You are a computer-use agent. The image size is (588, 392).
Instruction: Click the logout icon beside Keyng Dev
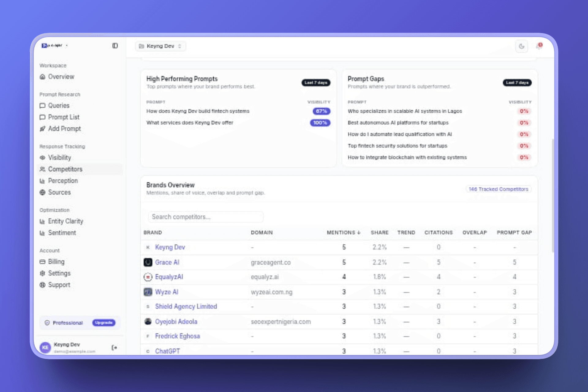tap(114, 348)
